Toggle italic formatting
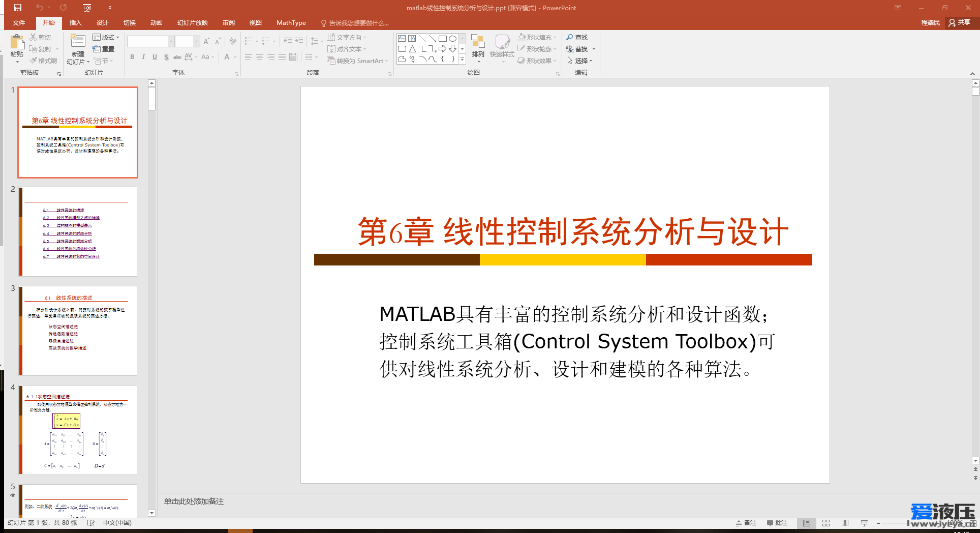Image resolution: width=980 pixels, height=533 pixels. point(143,57)
